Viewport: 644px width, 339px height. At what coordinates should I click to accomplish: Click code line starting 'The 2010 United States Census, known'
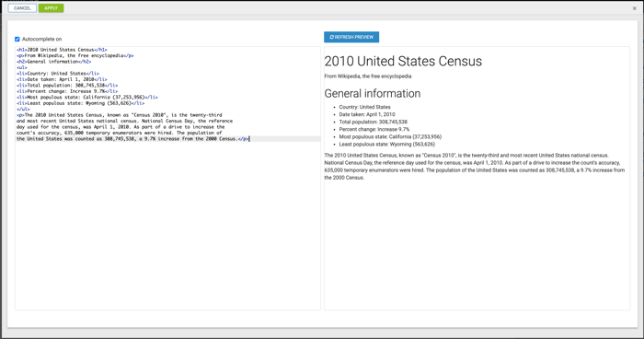119,115
